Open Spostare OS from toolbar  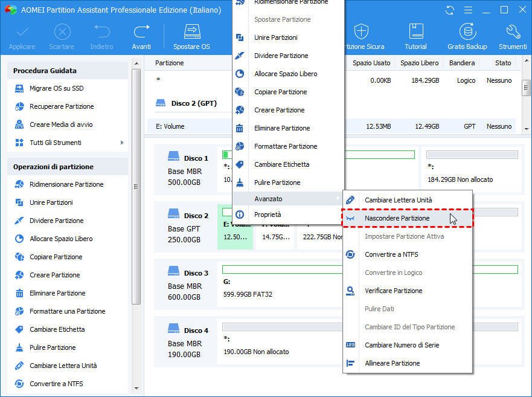(191, 37)
